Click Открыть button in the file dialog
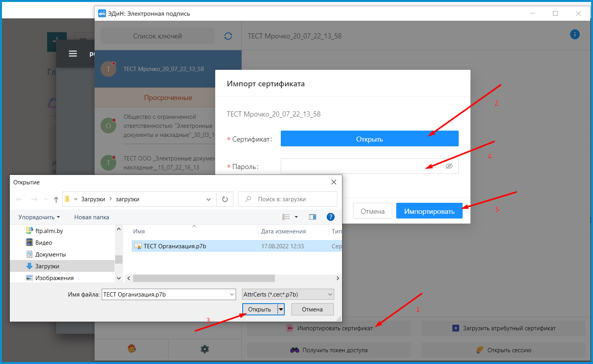 pyautogui.click(x=260, y=309)
